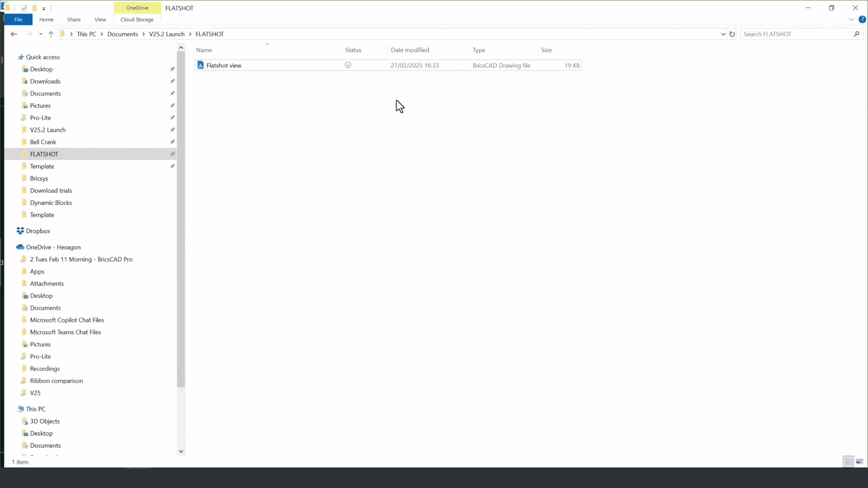Click the Search FLATSHOT input field

pos(796,34)
